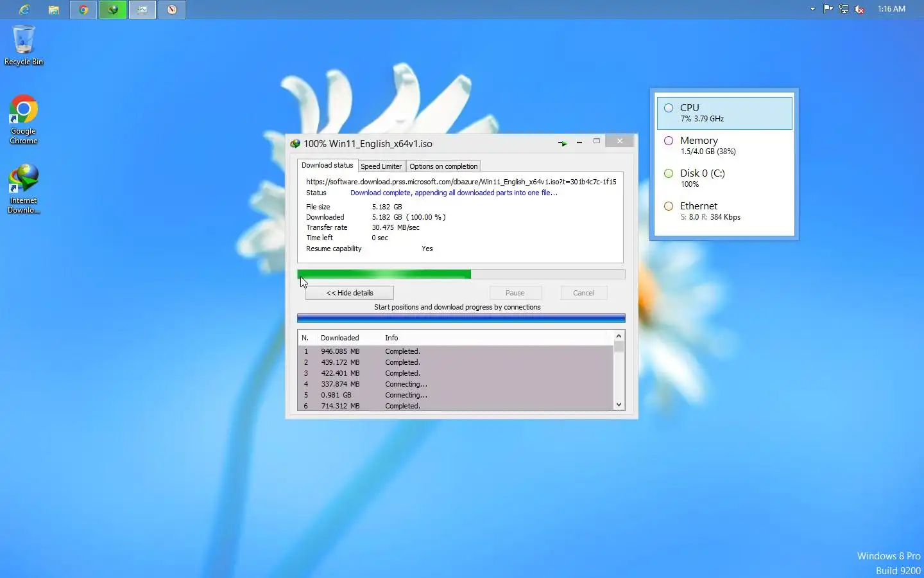924x578 pixels.
Task: Click the connections list scroll down arrow
Action: tap(619, 405)
